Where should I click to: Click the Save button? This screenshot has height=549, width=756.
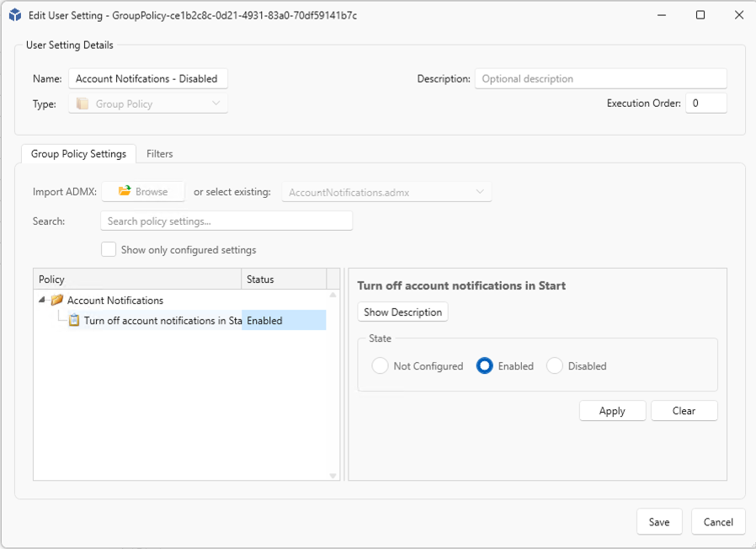pos(658,522)
